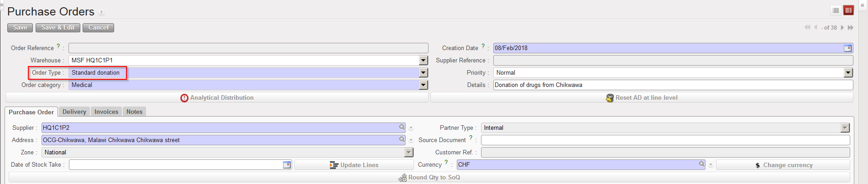This screenshot has width=868, height=184.
Task: Click into the Source Document field
Action: pos(665,140)
